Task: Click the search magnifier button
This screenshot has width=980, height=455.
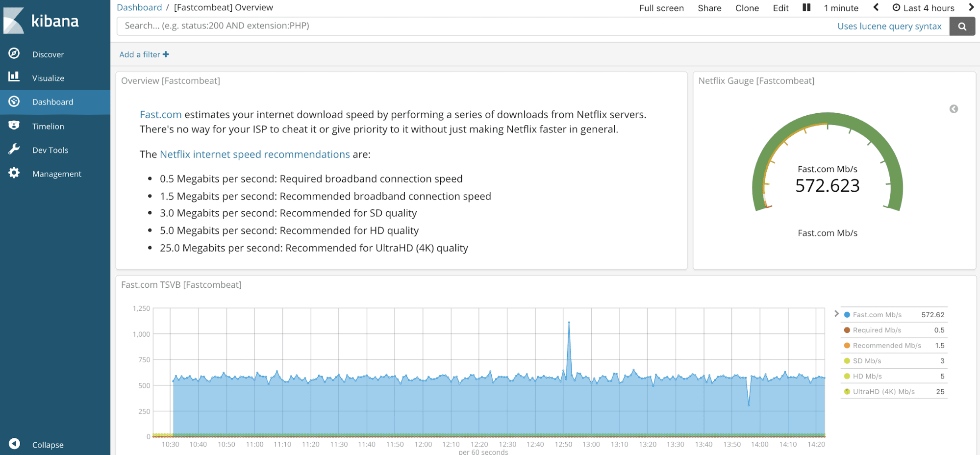Action: [962, 26]
